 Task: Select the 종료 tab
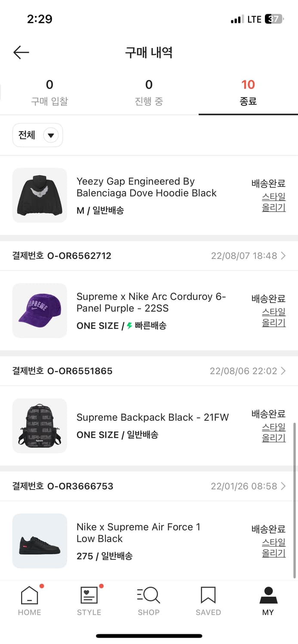[248, 92]
